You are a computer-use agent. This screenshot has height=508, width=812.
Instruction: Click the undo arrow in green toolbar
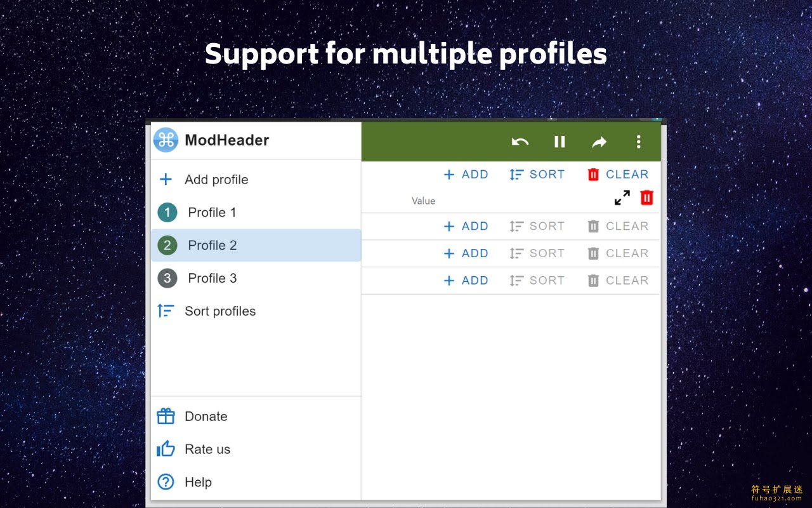[520, 142]
